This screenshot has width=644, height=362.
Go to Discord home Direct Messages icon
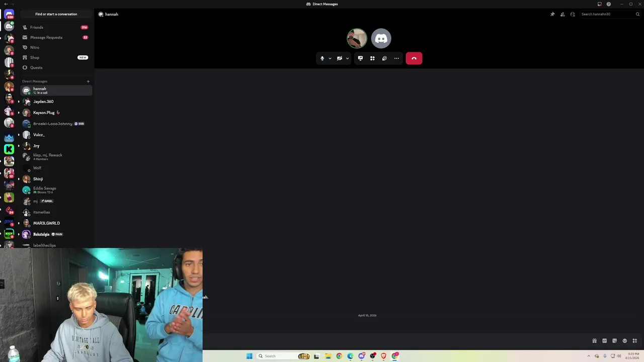(x=9, y=14)
